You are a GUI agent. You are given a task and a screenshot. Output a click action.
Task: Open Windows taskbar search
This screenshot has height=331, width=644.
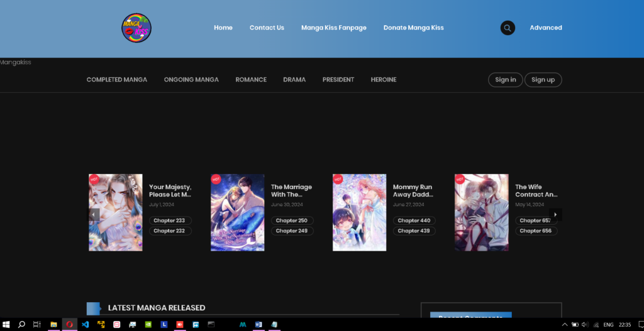point(22,325)
